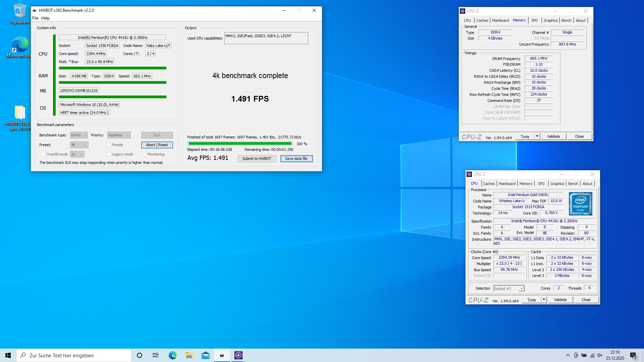Switch to Mainboard tab in upper CPU-Z
Viewport: 644px width, 362px height.
coord(500,20)
